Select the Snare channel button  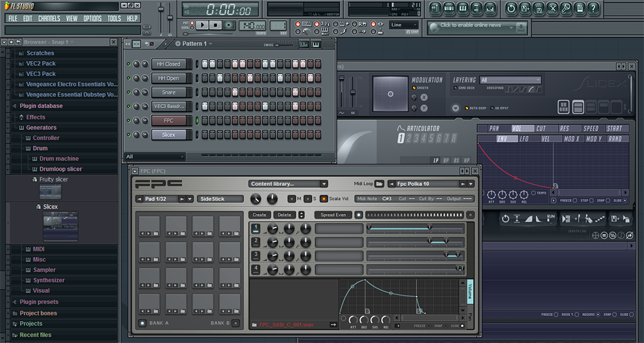169,92
